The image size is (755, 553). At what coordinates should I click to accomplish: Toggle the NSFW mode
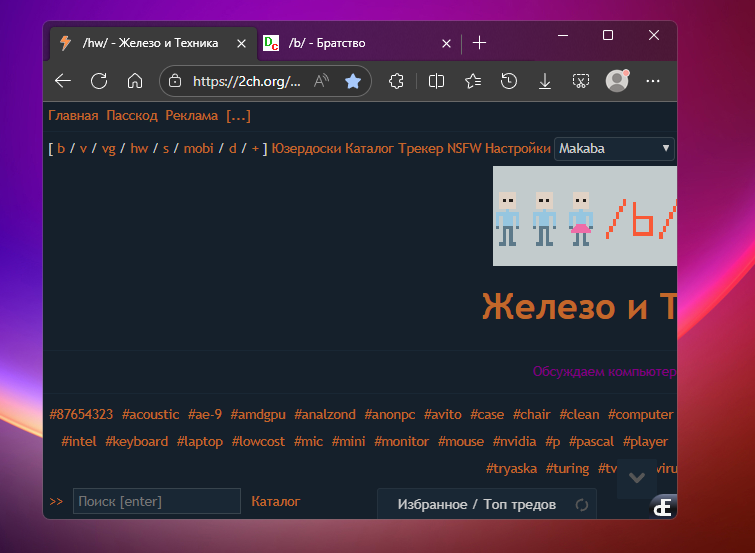(464, 148)
